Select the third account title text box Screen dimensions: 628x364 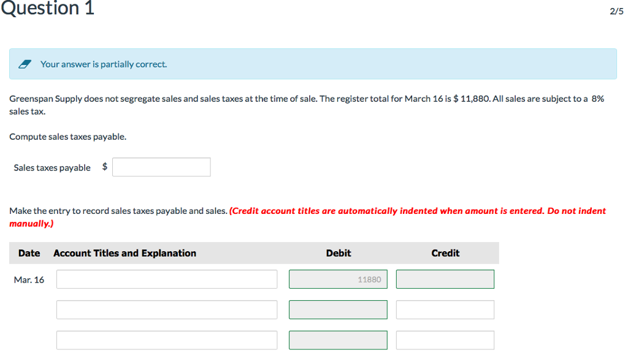[x=166, y=340]
